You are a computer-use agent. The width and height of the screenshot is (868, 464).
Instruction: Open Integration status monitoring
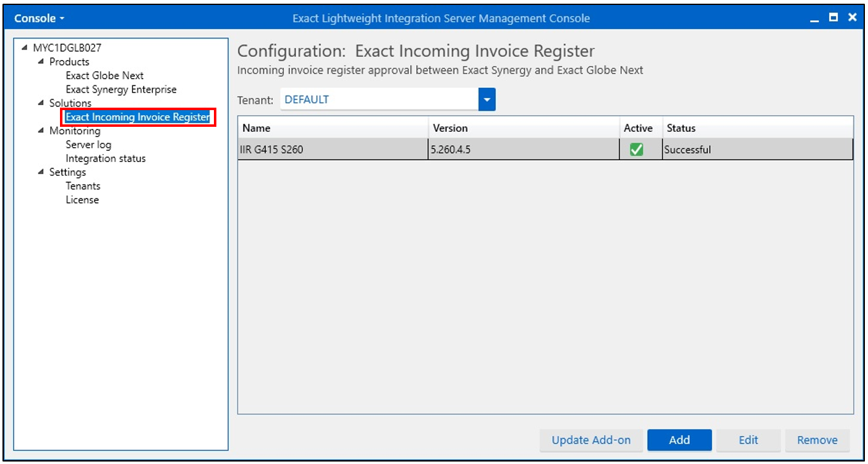(106, 158)
